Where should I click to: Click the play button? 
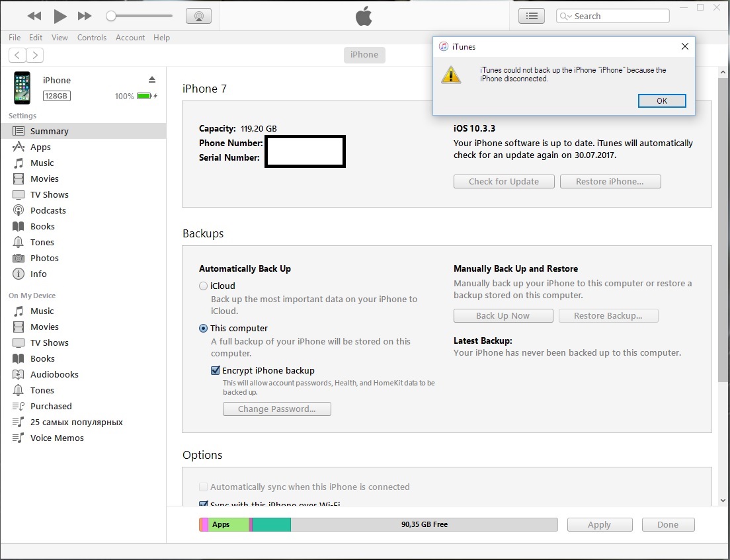(x=60, y=17)
